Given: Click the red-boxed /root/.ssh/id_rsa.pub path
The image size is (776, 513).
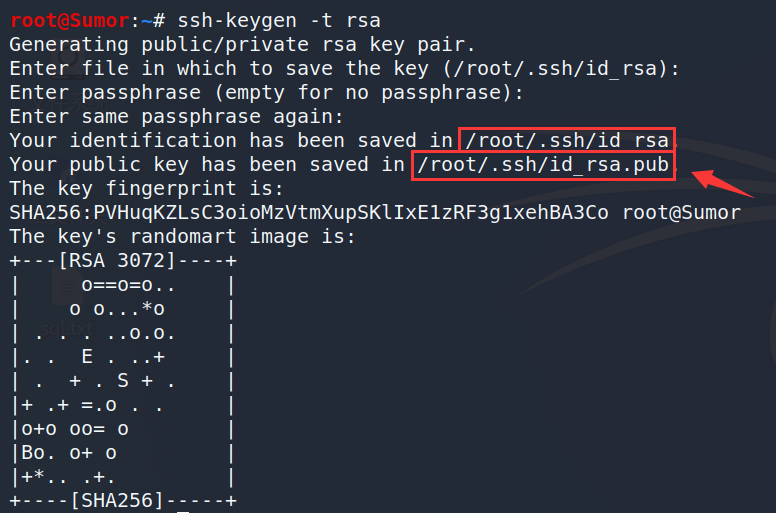Looking at the screenshot, I should (x=543, y=165).
